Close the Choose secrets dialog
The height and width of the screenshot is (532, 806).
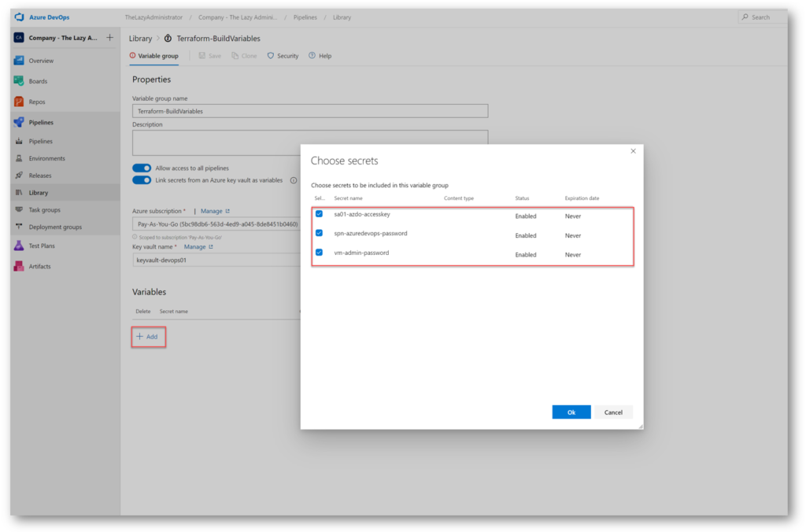pyautogui.click(x=634, y=151)
